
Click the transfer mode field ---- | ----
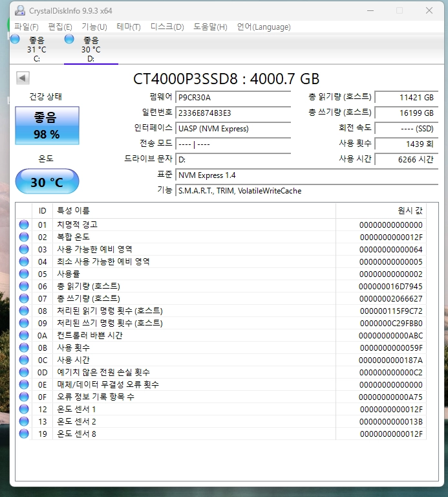tap(233, 144)
